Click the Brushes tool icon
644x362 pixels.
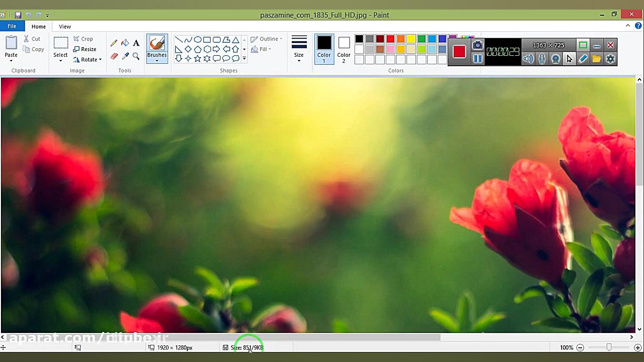(x=157, y=43)
